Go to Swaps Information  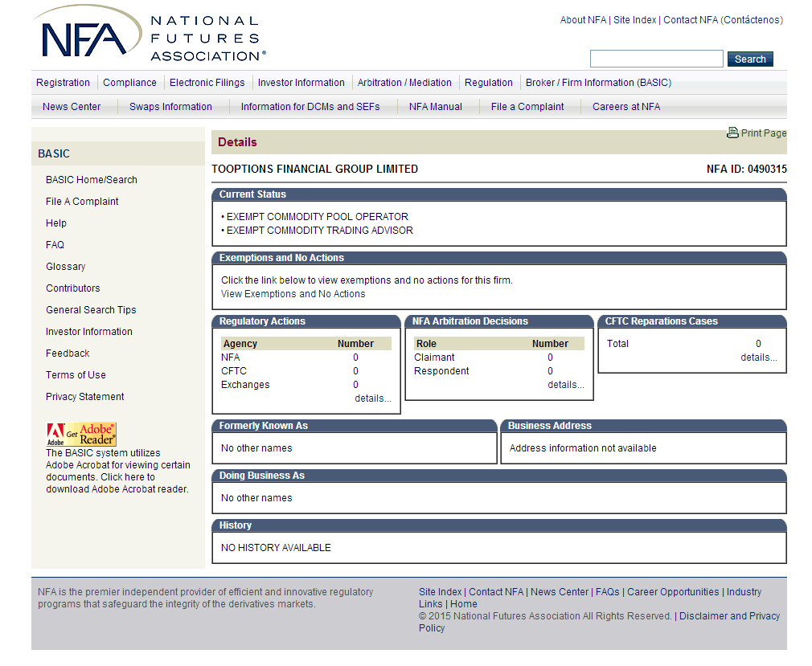pyautogui.click(x=170, y=107)
